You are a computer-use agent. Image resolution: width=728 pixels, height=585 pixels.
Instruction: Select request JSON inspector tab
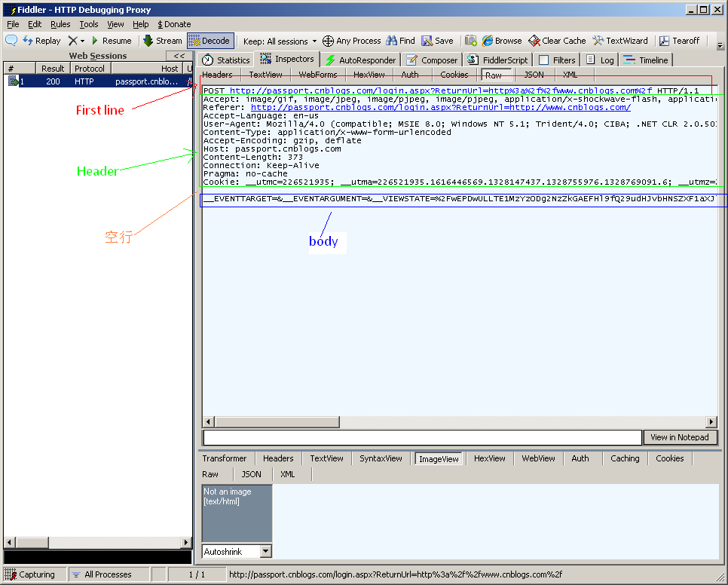click(x=534, y=75)
